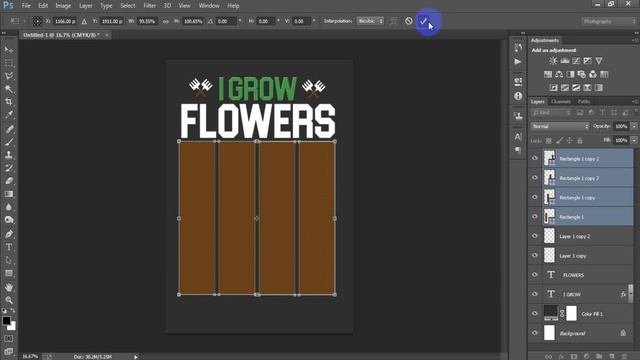Select the Hand tool
The height and width of the screenshot is (360, 640).
[x=9, y=287]
